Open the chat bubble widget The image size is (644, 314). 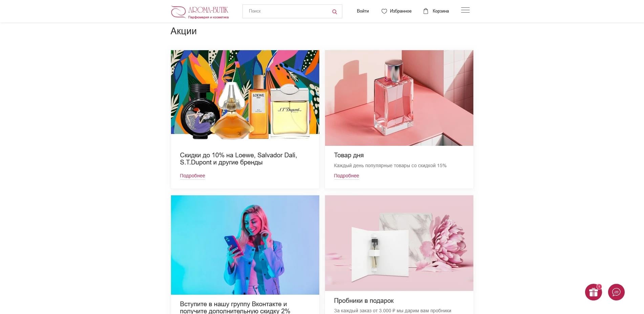tap(616, 292)
